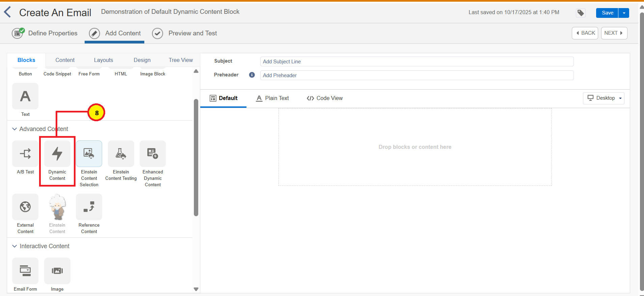
Task: Go back using the left arrow
Action: click(x=7, y=12)
